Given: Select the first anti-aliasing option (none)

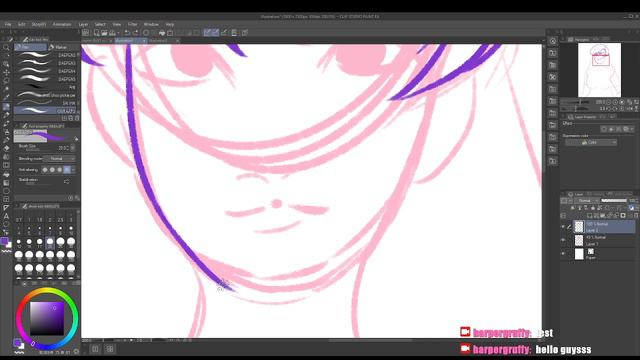Looking at the screenshot, I should point(45,170).
